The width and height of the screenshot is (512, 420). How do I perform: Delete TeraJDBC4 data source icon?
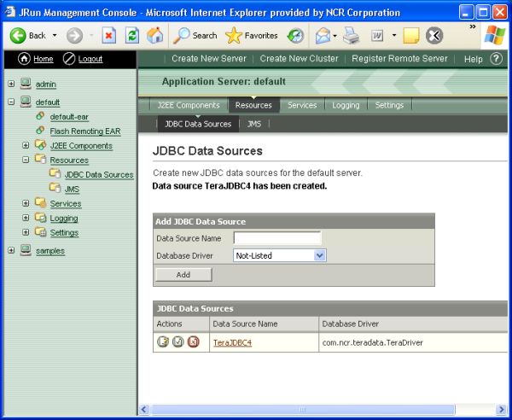(194, 341)
